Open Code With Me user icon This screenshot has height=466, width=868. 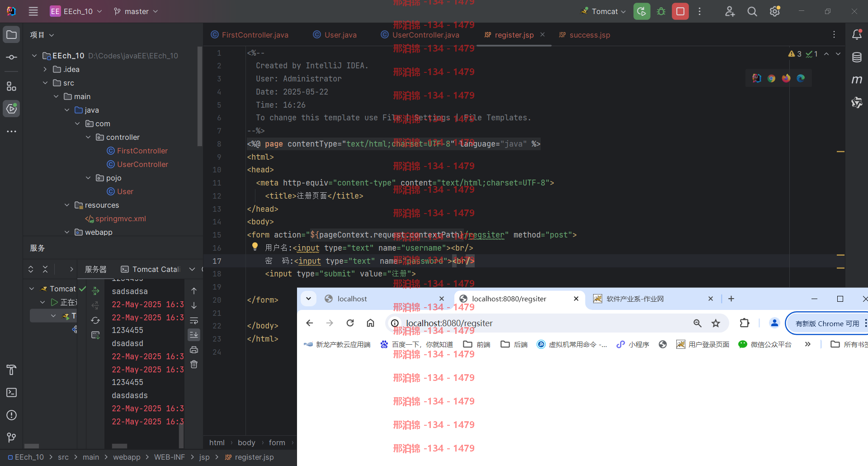coord(730,11)
